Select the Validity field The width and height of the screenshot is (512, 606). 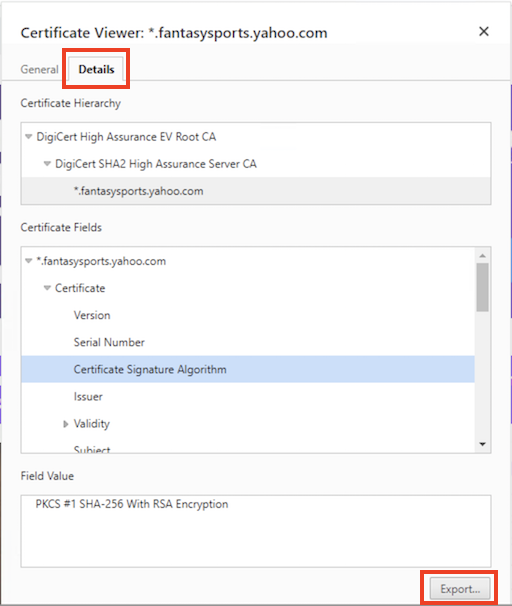pos(248,424)
